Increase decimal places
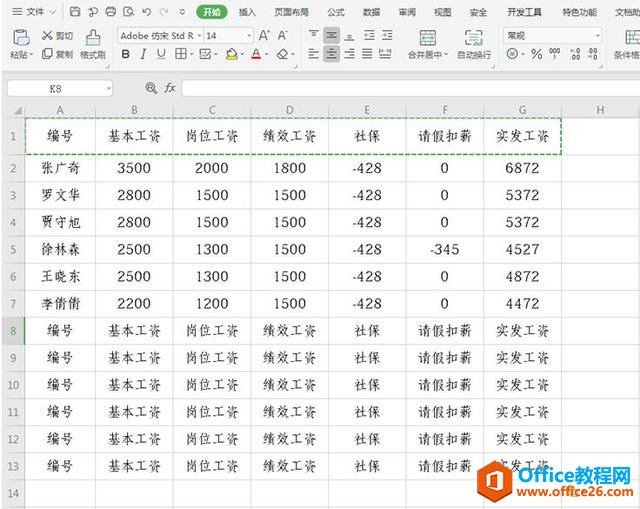 [575, 54]
